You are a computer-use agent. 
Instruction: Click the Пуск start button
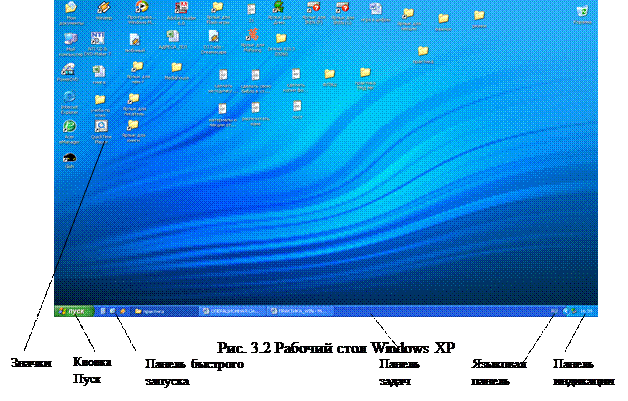[x=74, y=311]
